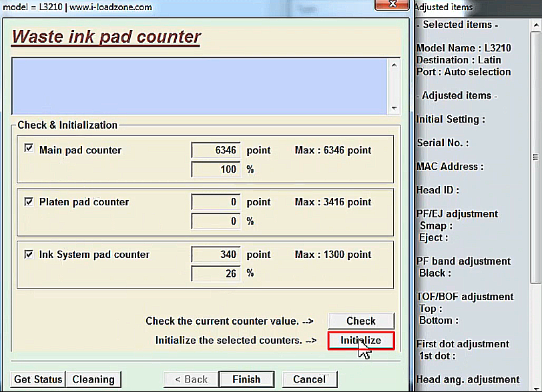Image resolution: width=542 pixels, height=392 pixels.
Task: Go back using the Back button
Action: [x=191, y=379]
